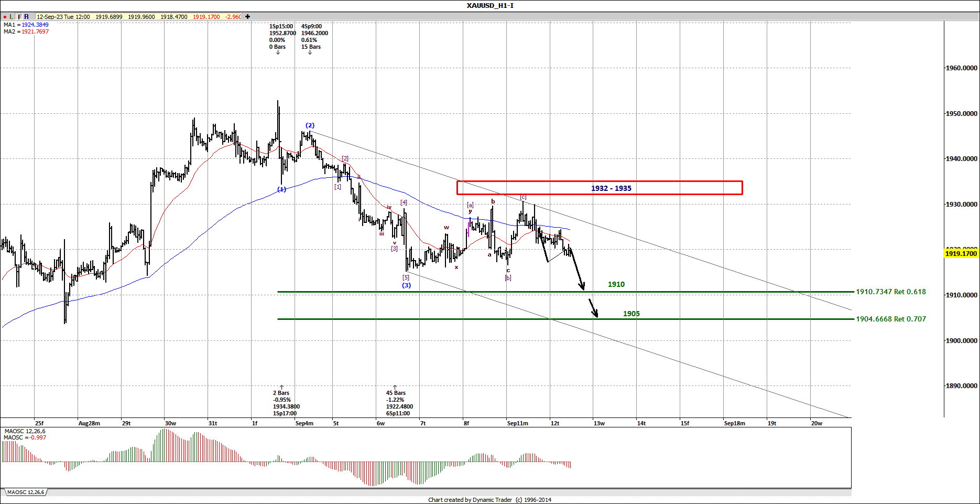Open the XAUUSD_H1-I chart title menu
Viewport: 980px width, 504px height.
pos(489,6)
